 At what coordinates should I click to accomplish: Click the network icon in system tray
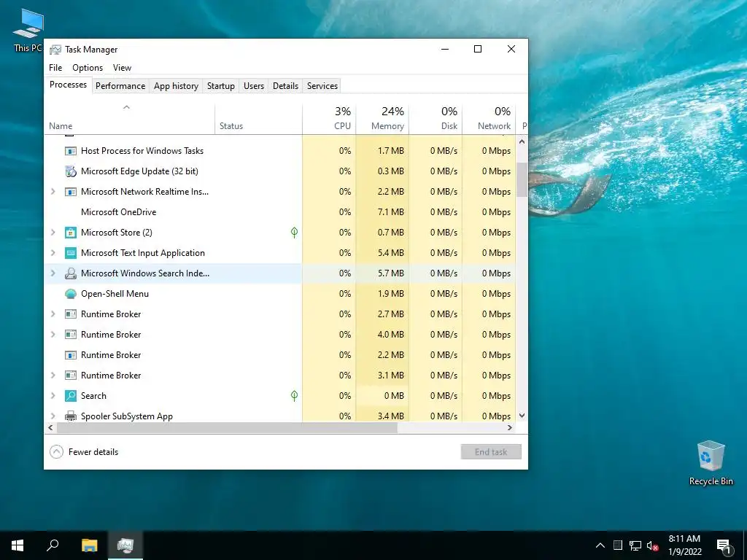point(635,545)
